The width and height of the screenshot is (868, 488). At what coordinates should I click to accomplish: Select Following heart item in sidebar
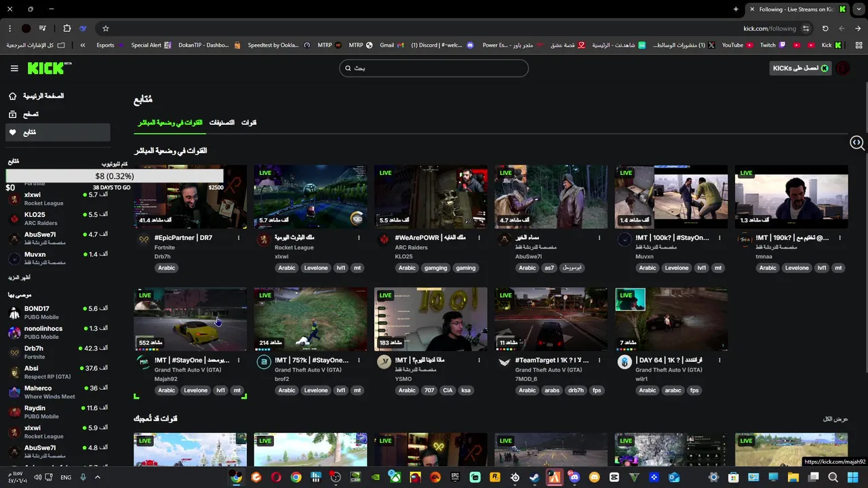(57, 133)
